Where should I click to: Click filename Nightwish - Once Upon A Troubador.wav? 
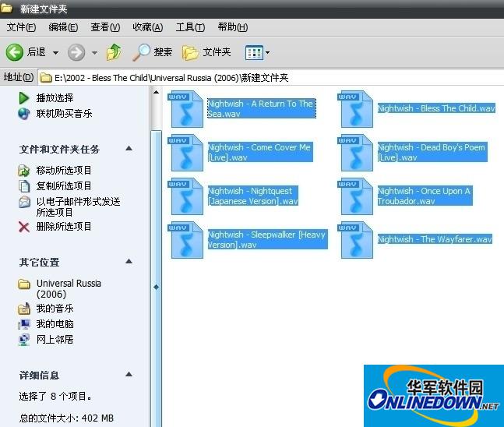425,196
